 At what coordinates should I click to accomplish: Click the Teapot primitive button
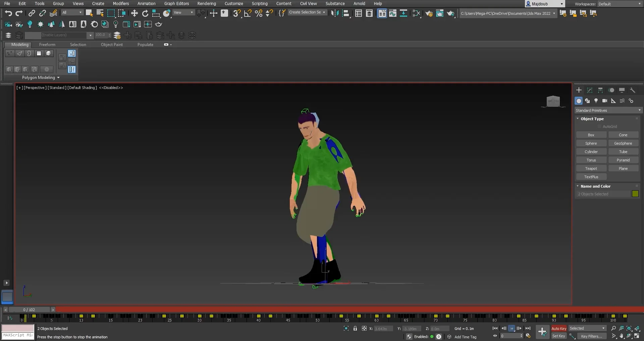tap(591, 168)
